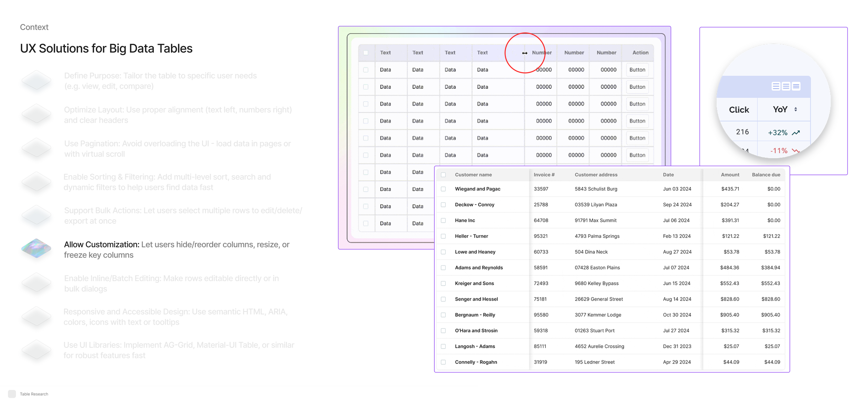This screenshot has width=868, height=402.
Task: Click the column resize arrow cursor icon
Action: point(525,53)
